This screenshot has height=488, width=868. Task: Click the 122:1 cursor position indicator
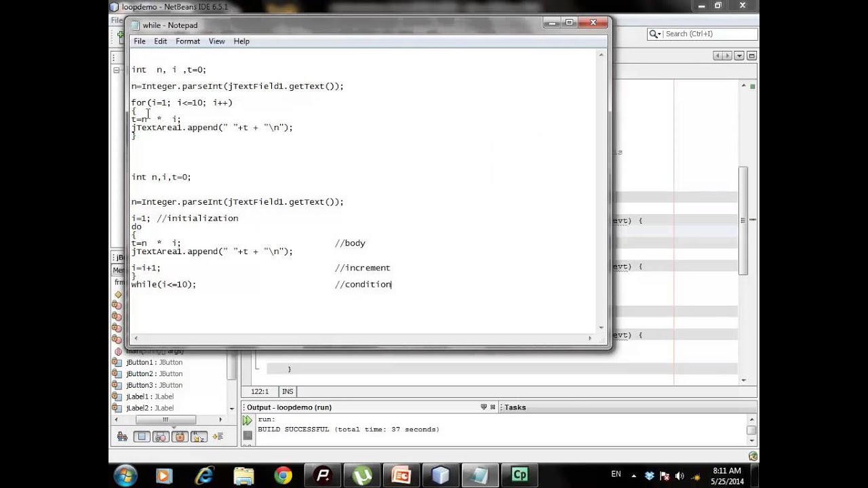point(260,392)
